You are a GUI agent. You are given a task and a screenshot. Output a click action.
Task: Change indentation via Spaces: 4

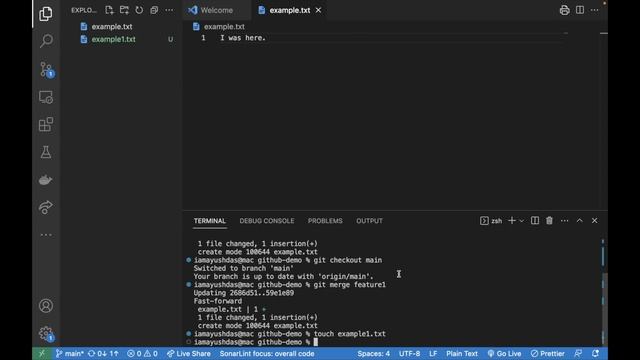pos(373,353)
